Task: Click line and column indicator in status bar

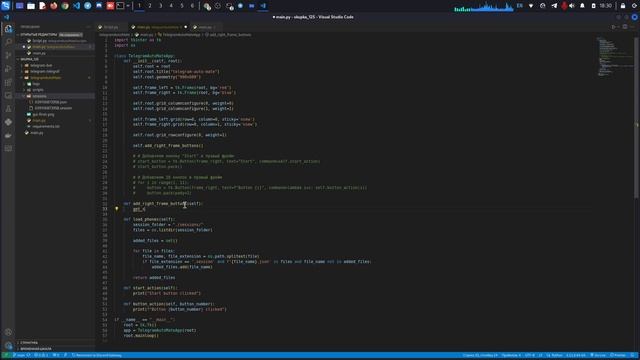Action: point(480,356)
